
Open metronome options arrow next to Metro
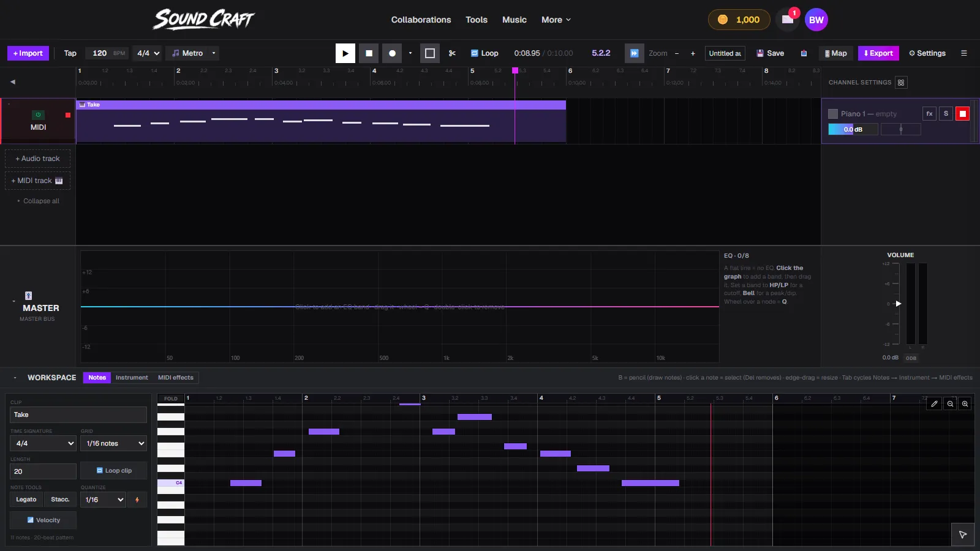[214, 53]
